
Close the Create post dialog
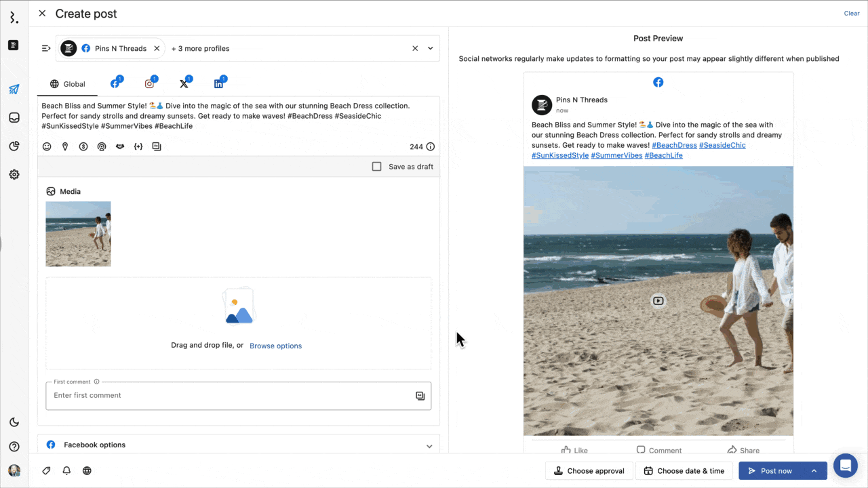click(42, 14)
